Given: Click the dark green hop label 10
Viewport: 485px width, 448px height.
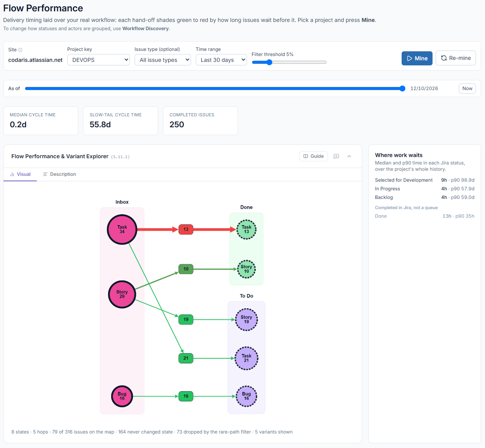Looking at the screenshot, I should pyautogui.click(x=186, y=269).
